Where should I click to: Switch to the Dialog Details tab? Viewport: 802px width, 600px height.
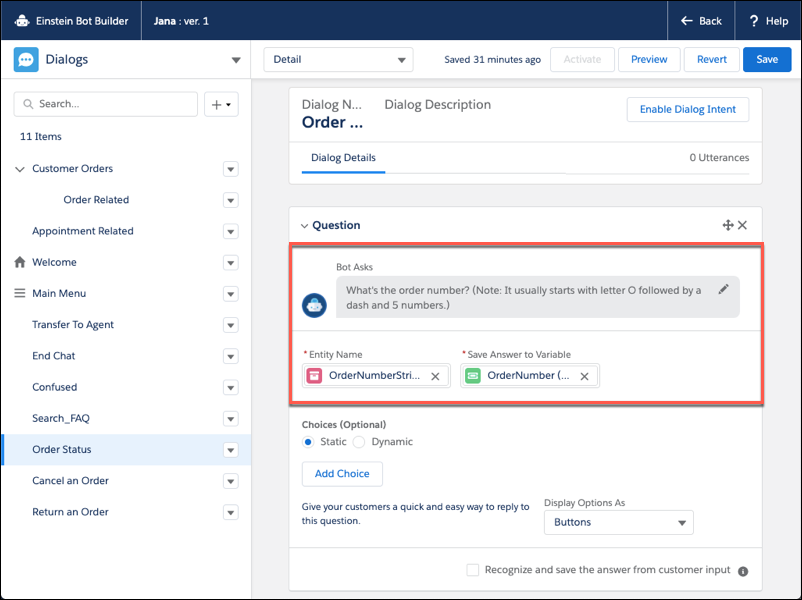[343, 158]
